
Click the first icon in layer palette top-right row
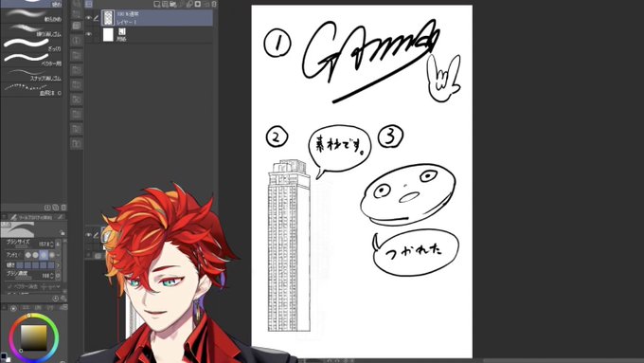coord(156,4)
